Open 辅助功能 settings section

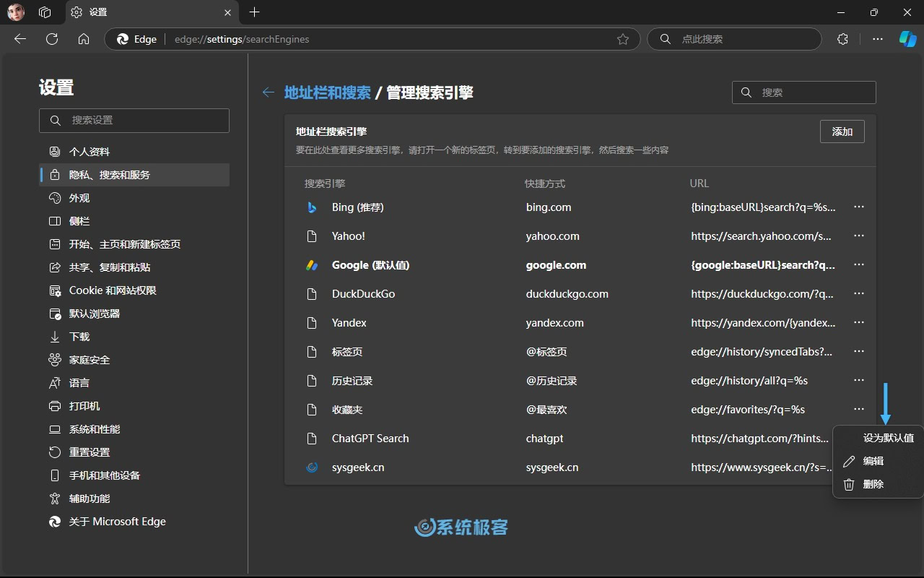tap(134, 499)
